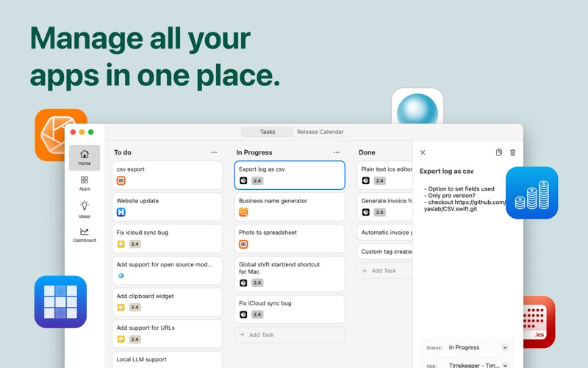Click Add Task in Done column
The image size is (588, 368).
tap(384, 271)
